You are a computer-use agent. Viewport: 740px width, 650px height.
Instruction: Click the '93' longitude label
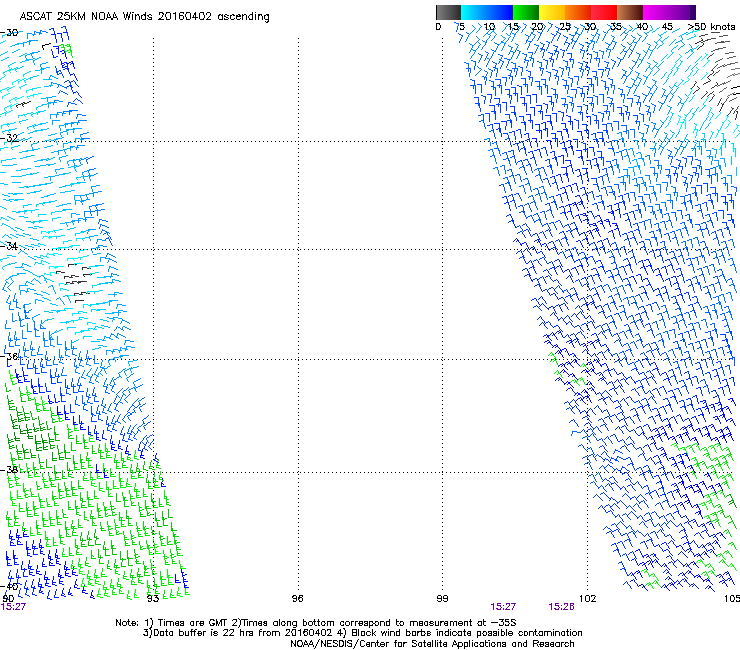pos(152,599)
